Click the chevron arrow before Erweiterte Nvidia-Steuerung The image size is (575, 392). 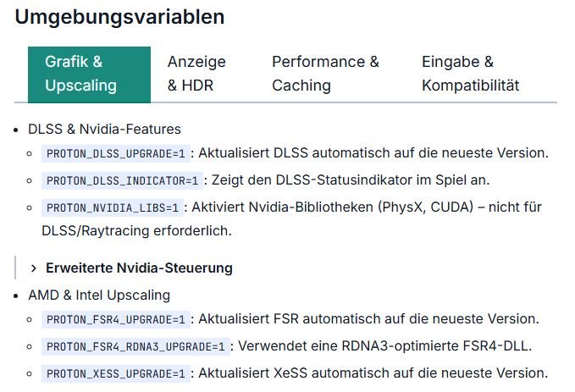point(34,268)
